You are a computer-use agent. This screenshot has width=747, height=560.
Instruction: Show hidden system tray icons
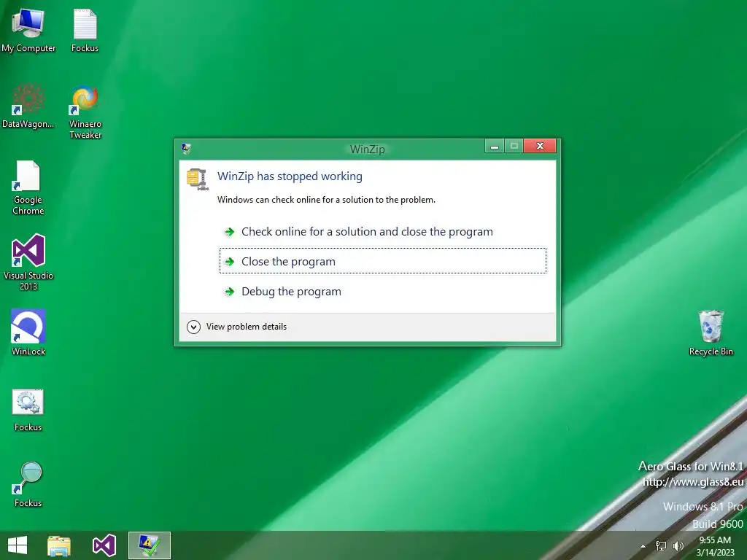pos(643,546)
